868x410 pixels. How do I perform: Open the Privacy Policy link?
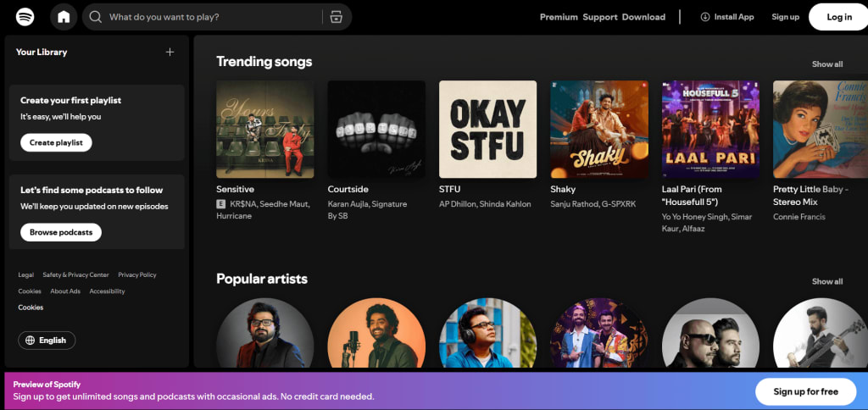tap(137, 275)
